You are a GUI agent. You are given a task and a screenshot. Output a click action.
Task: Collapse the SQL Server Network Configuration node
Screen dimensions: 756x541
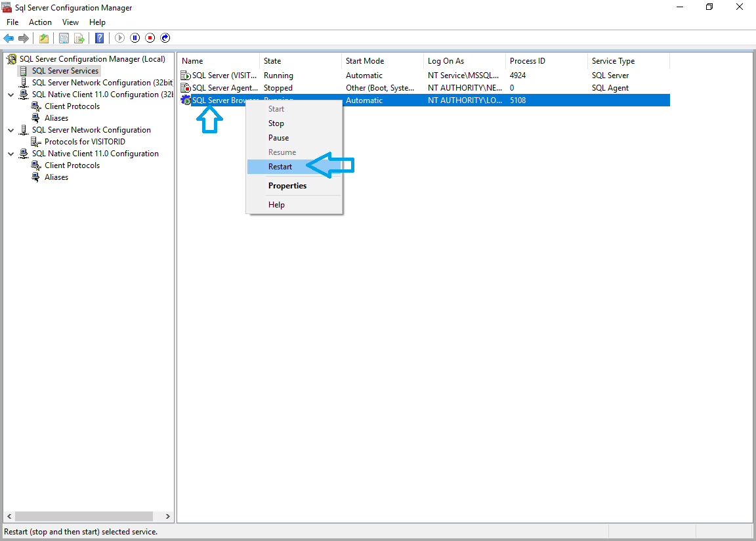[x=10, y=130]
